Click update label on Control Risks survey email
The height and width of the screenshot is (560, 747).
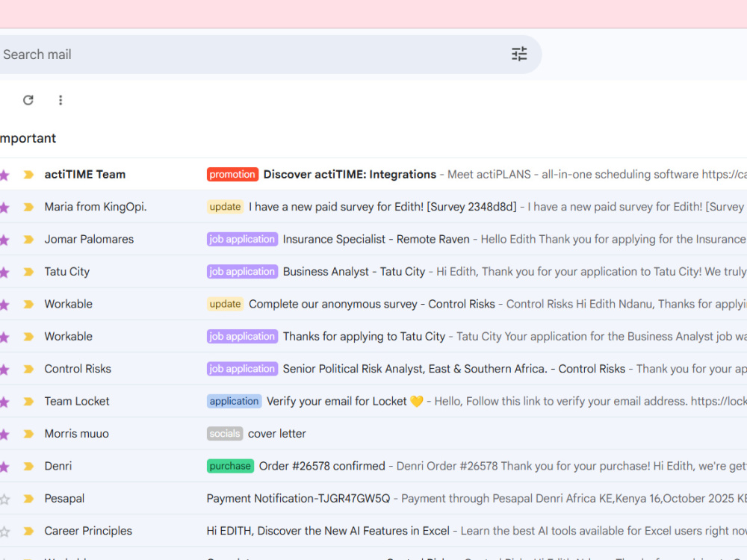[225, 304]
